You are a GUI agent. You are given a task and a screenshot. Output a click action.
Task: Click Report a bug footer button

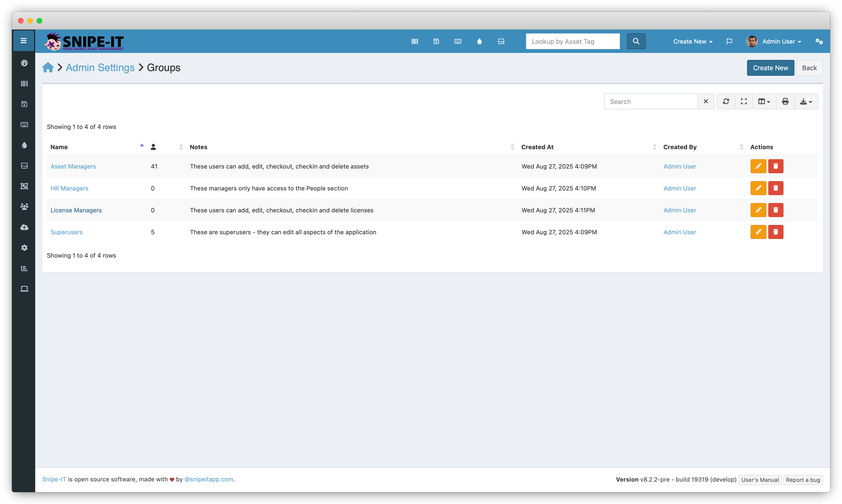tap(803, 480)
